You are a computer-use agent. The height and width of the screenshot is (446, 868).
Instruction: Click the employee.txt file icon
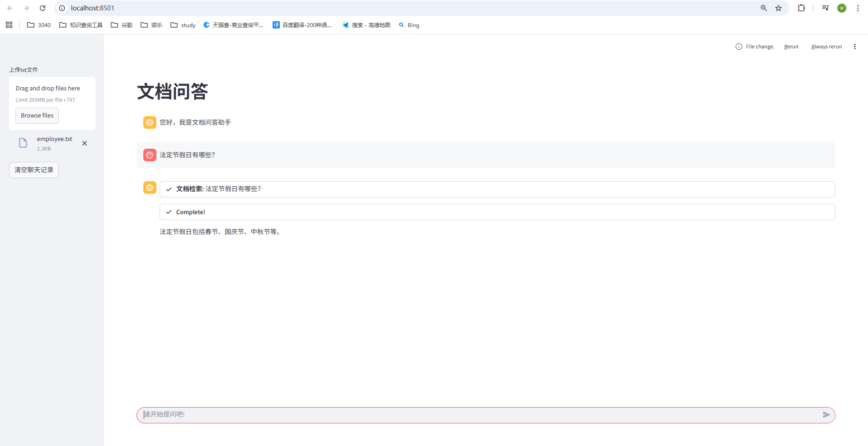pos(23,143)
